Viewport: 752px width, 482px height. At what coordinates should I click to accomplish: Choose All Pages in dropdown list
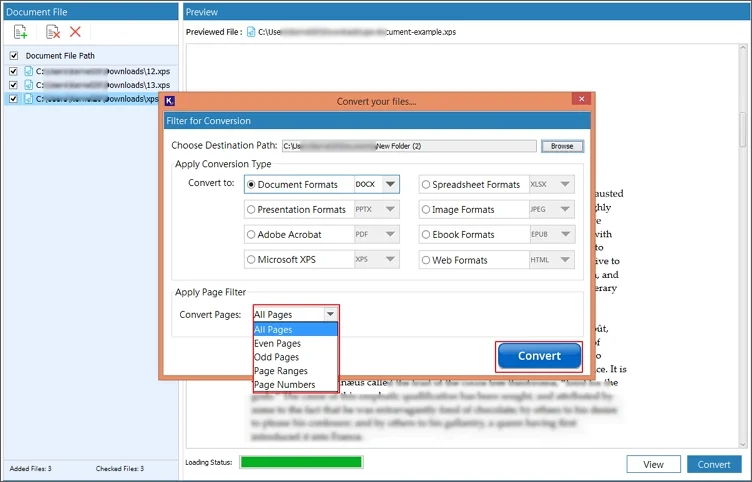point(295,329)
